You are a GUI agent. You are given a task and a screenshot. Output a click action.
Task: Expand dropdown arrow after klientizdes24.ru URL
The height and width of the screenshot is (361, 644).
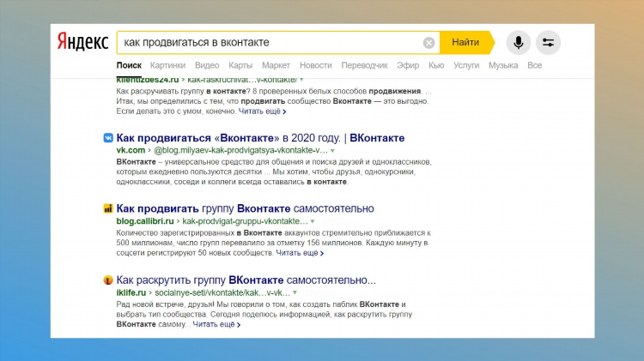tap(301, 80)
